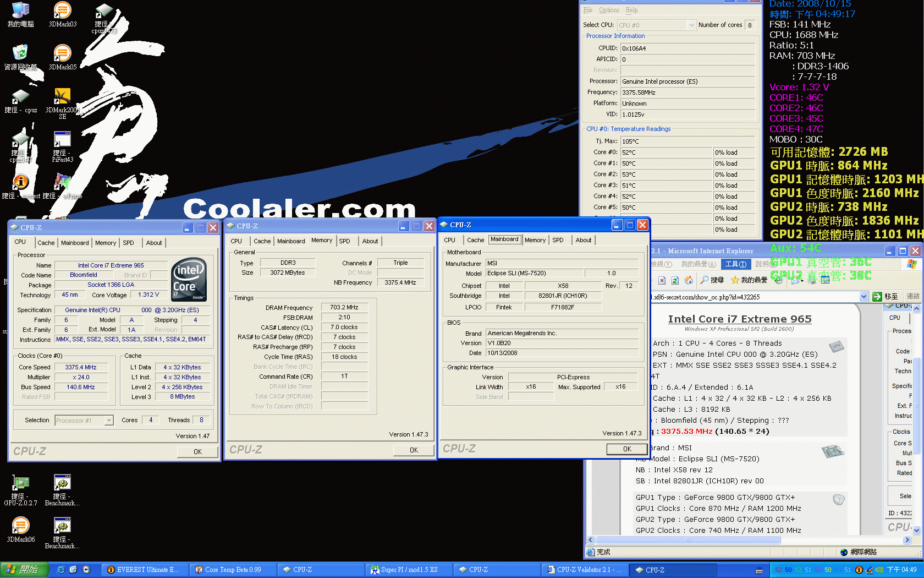This screenshot has height=578, width=924.
Task: Open the Help menu in Core Temp
Action: (x=631, y=10)
